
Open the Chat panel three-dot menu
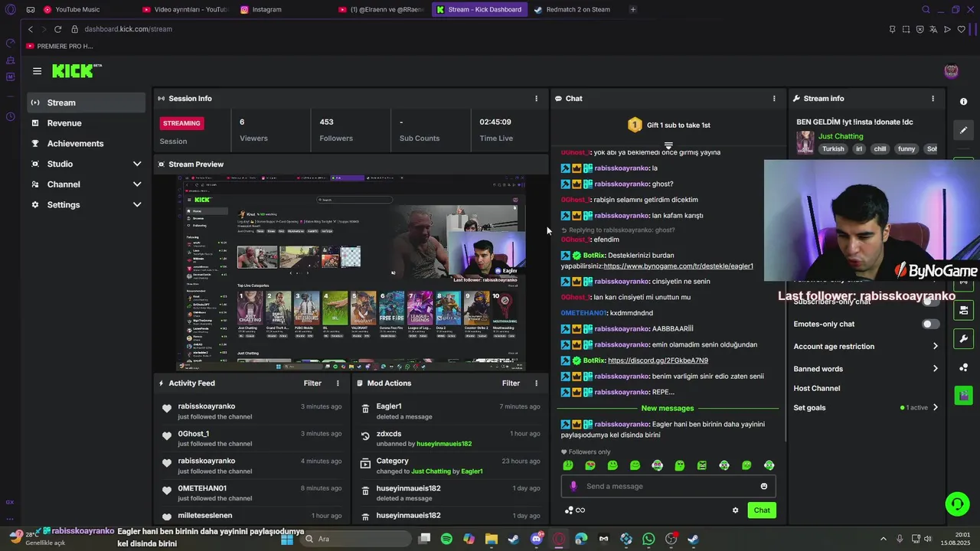tap(774, 99)
